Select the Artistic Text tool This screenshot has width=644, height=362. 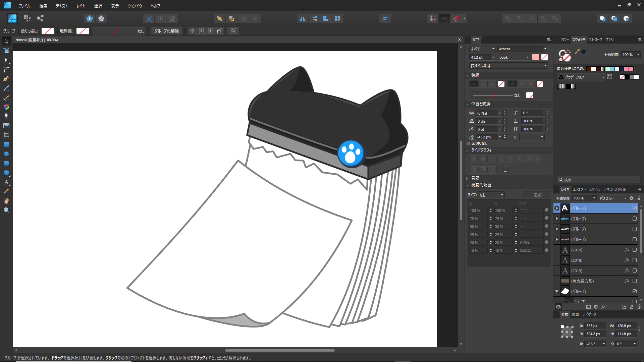point(6,183)
